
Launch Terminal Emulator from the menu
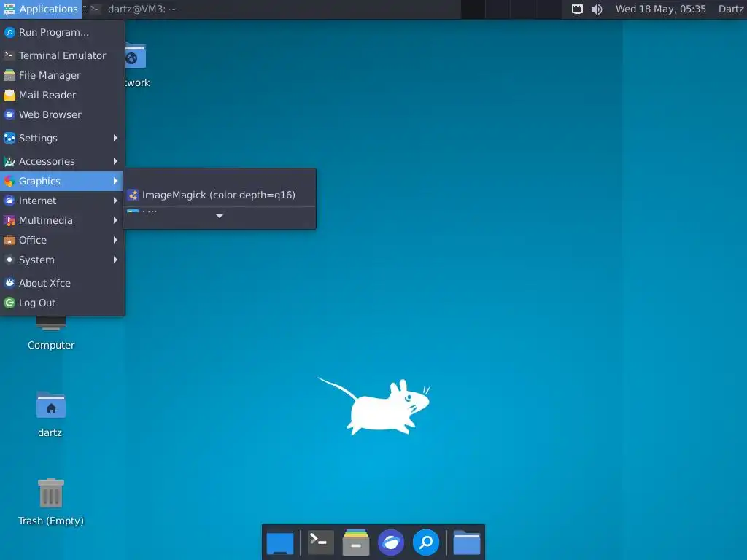click(x=62, y=55)
